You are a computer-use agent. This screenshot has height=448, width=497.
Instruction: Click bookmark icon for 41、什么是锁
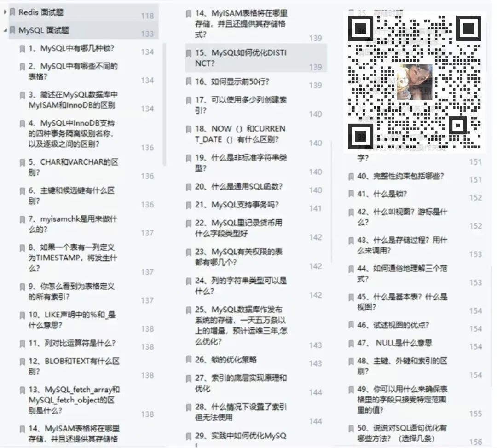351,194
